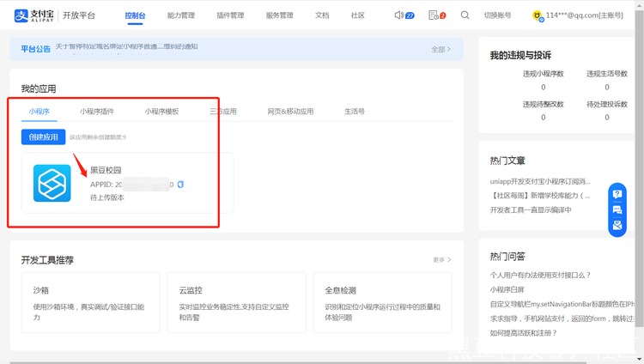Open the 【社区每周】新增学校库能力 article
The height and width of the screenshot is (364, 644).
(540, 196)
